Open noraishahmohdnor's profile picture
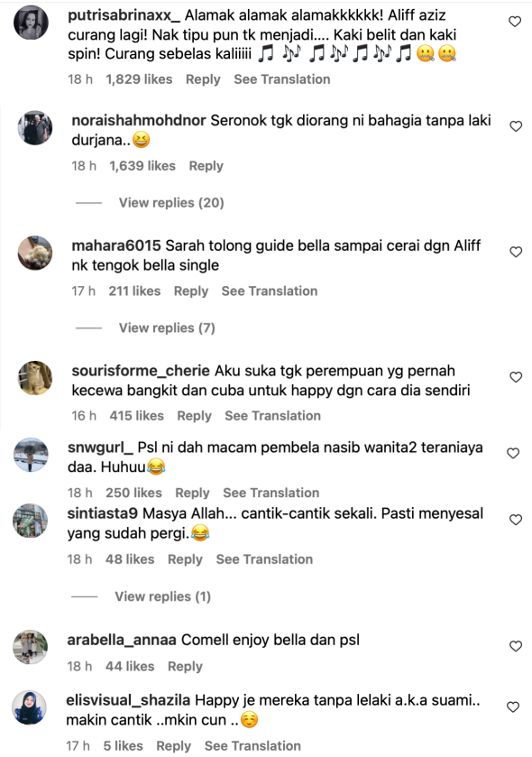532x757 pixels. coord(35,128)
